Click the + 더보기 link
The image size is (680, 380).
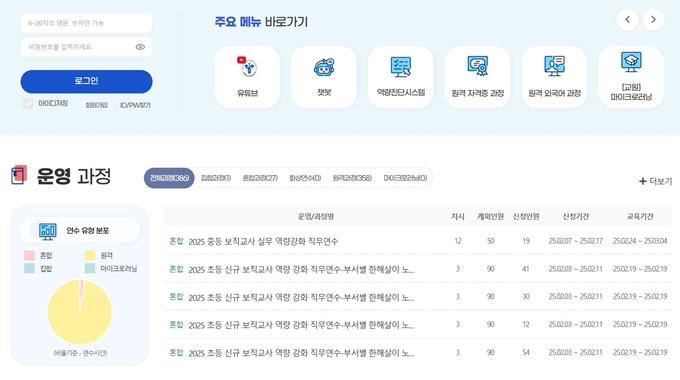coord(655,181)
